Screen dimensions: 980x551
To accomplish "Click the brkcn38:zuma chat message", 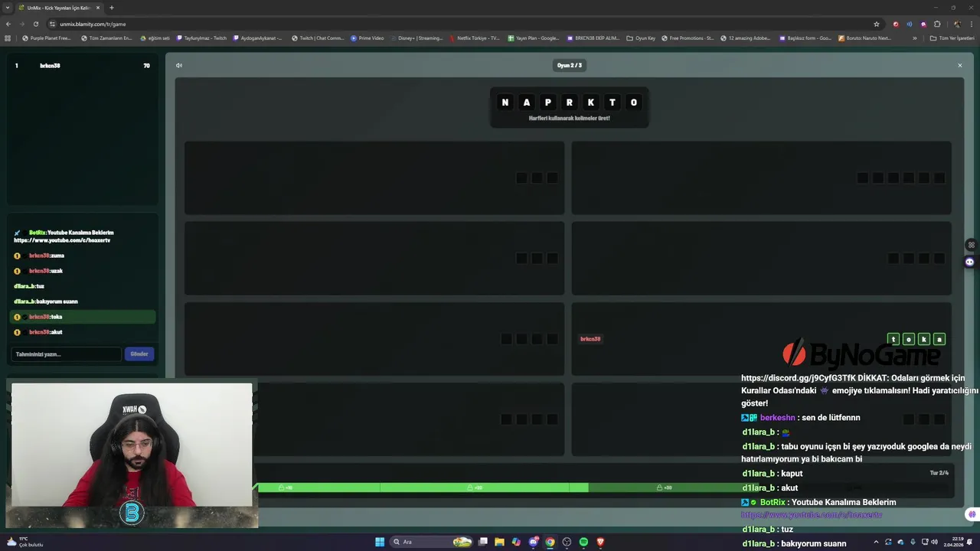I will coord(82,256).
